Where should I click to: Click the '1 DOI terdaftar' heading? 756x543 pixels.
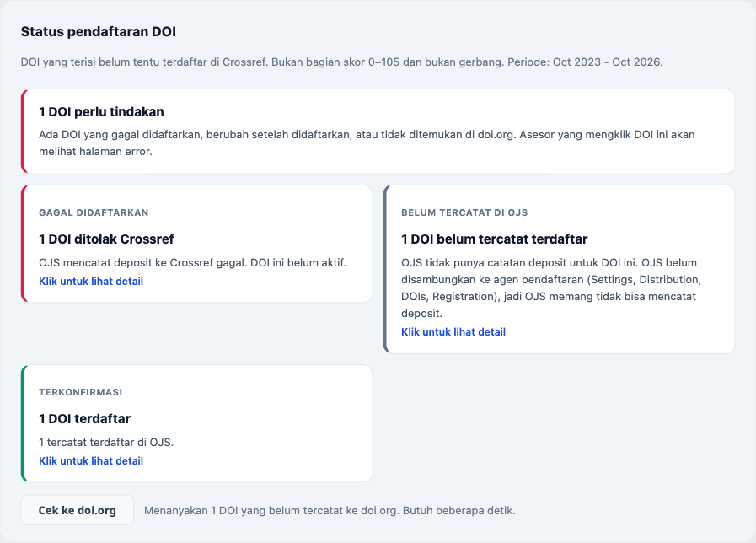click(84, 418)
